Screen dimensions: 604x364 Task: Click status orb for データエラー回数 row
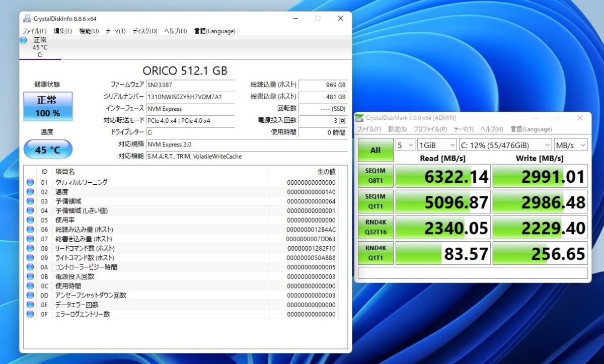(30, 305)
